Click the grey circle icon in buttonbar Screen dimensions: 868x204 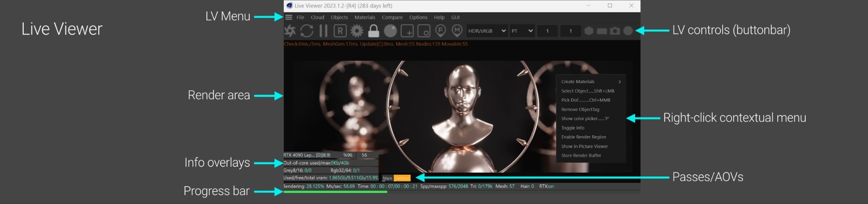click(x=628, y=31)
